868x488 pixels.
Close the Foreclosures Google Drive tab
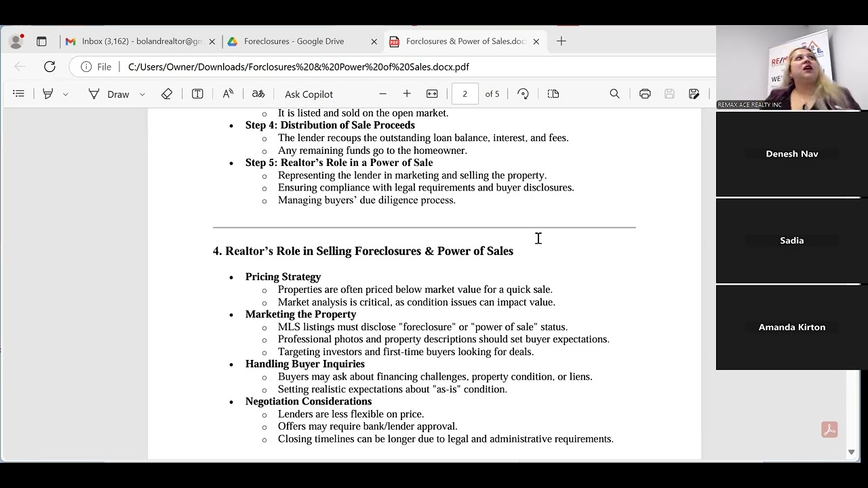click(x=374, y=41)
